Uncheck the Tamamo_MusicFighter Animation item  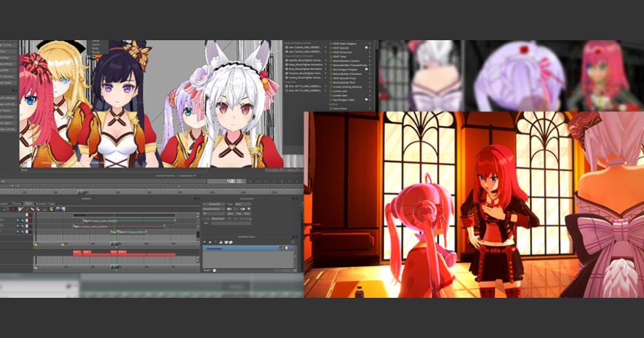(x=286, y=73)
